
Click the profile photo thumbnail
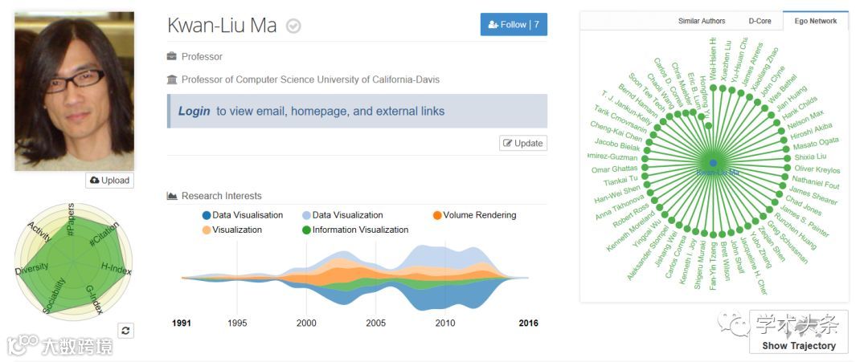click(75, 90)
